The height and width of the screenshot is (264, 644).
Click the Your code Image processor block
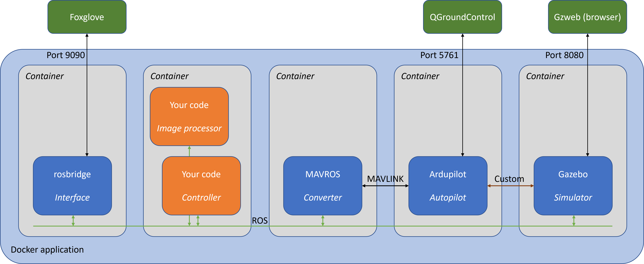tap(189, 116)
